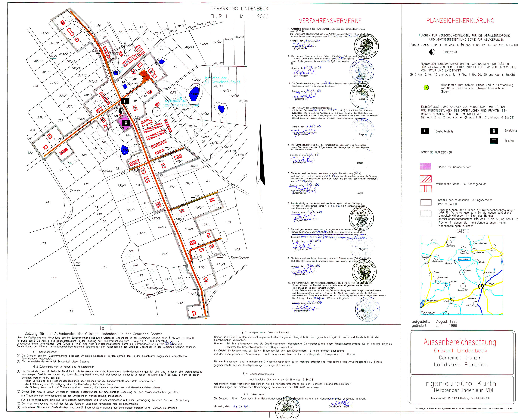Click the § 4 Abwasserentsorgung heading
The width and height of the screenshot is (518, 420).
pos(258,374)
